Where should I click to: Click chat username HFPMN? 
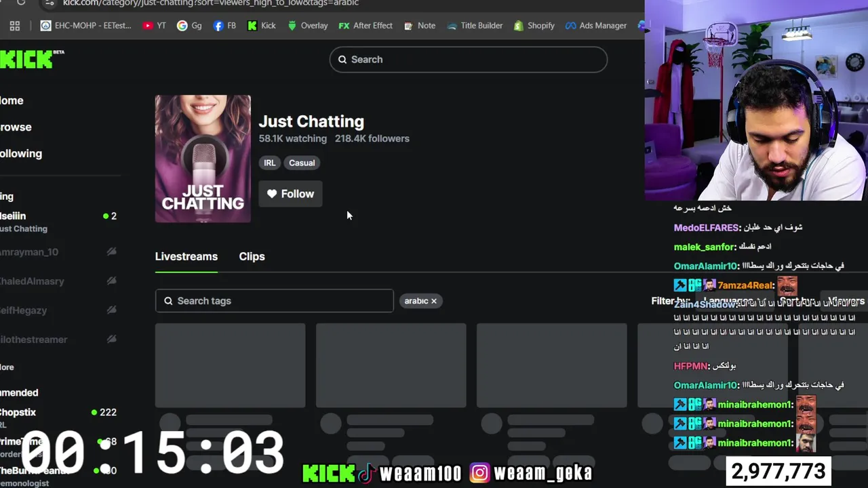(x=690, y=366)
